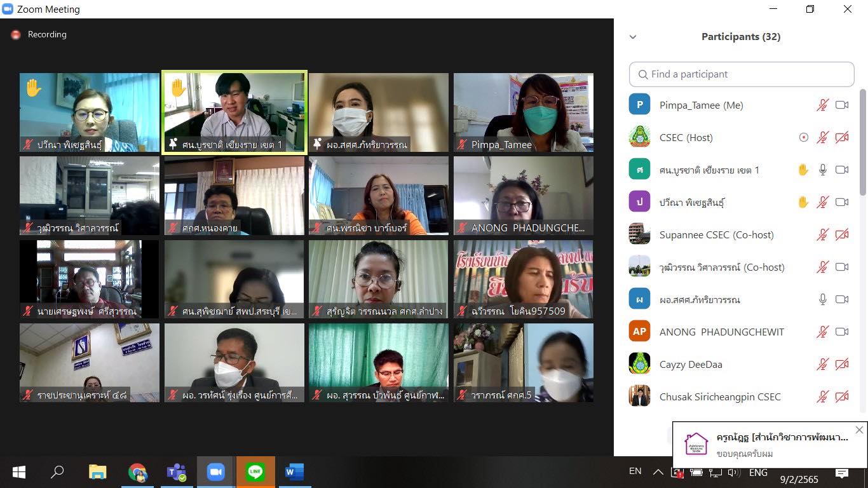Click the Find a participant search field

[x=742, y=74]
